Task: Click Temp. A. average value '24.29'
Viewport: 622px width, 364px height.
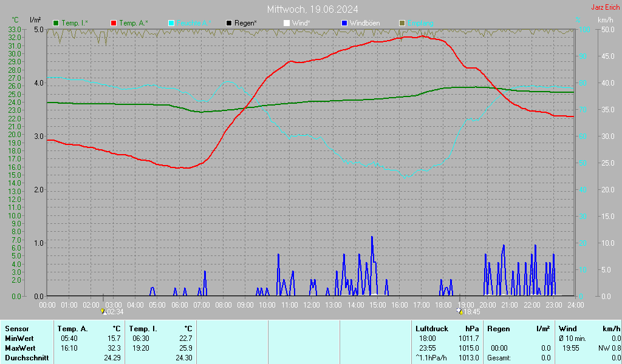Action: [x=112, y=358]
